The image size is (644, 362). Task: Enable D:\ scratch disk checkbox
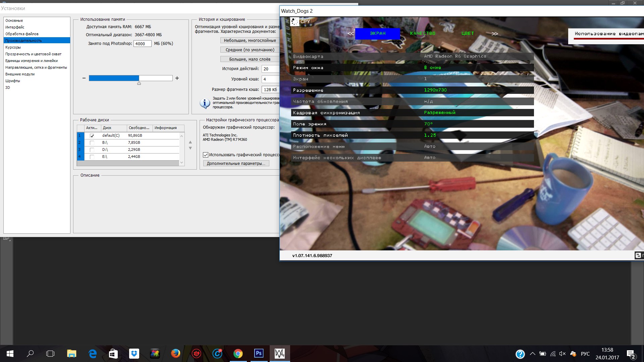point(92,150)
